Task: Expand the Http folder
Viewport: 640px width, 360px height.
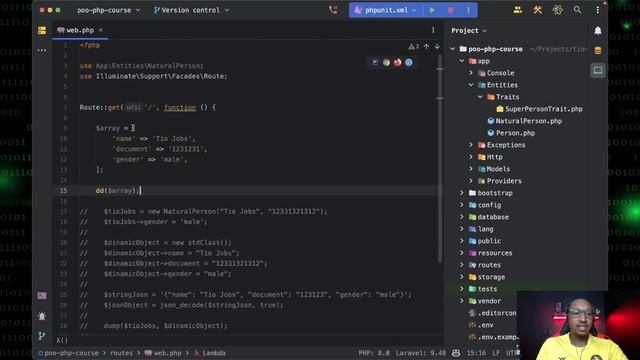Action: click(x=471, y=157)
